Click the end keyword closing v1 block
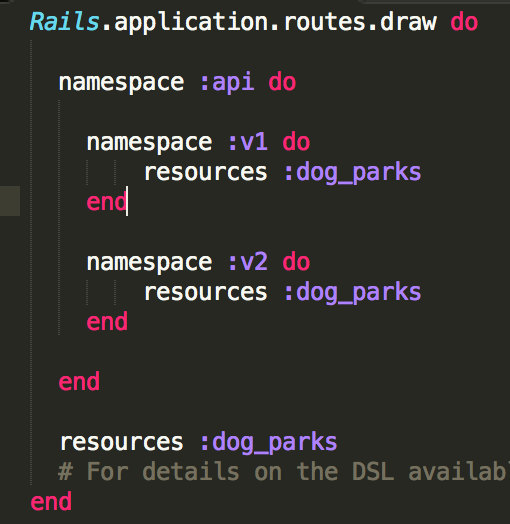The height and width of the screenshot is (524, 510). pyautogui.click(x=107, y=202)
